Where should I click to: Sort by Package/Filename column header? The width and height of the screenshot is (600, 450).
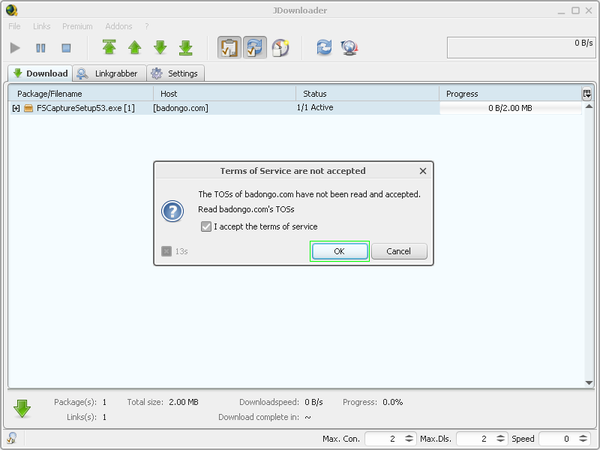pos(81,94)
